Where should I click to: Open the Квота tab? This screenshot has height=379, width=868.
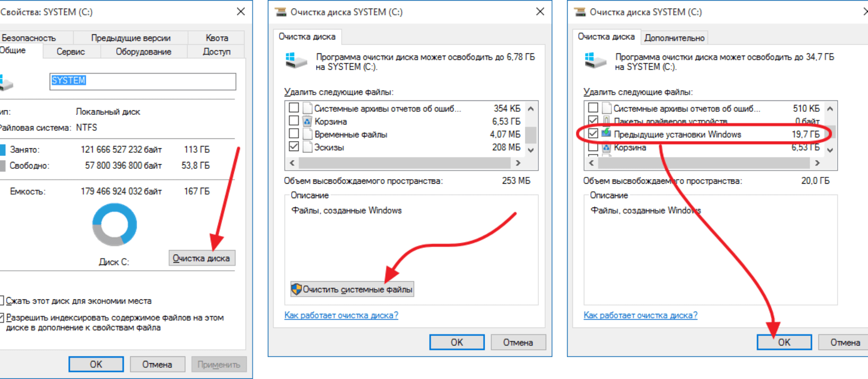(x=217, y=38)
